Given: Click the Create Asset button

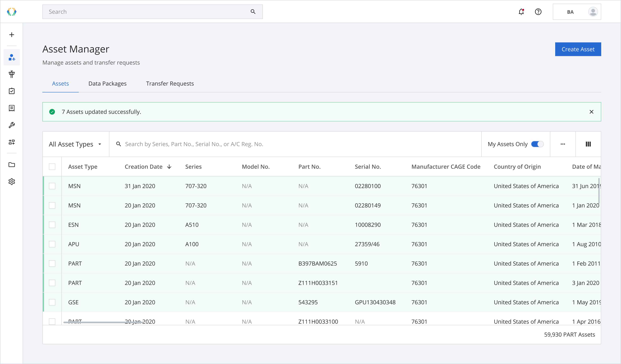Looking at the screenshot, I should [578, 49].
